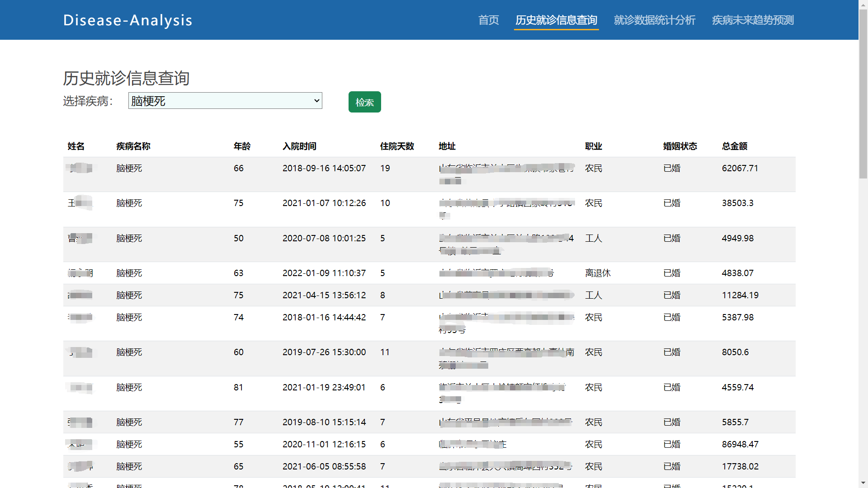Click the scrollbar down arrow

click(863, 483)
